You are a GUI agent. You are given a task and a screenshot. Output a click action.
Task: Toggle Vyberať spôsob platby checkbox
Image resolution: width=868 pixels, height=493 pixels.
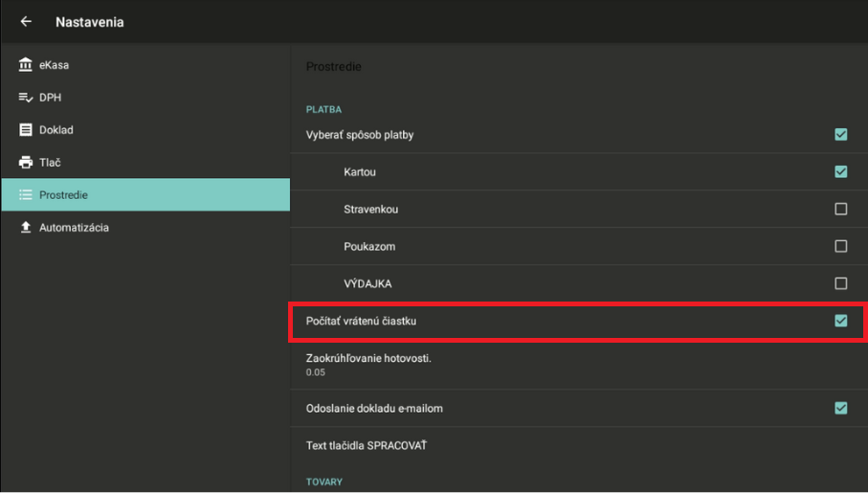point(840,135)
